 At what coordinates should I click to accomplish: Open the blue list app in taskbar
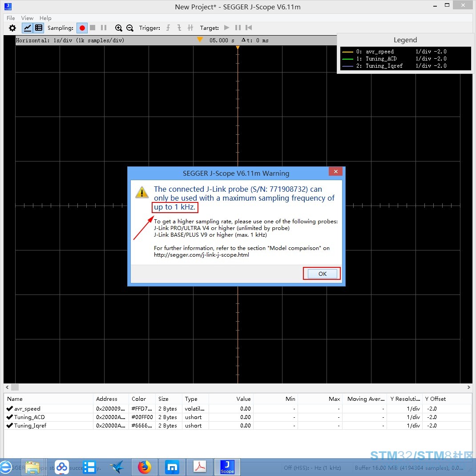click(89, 467)
